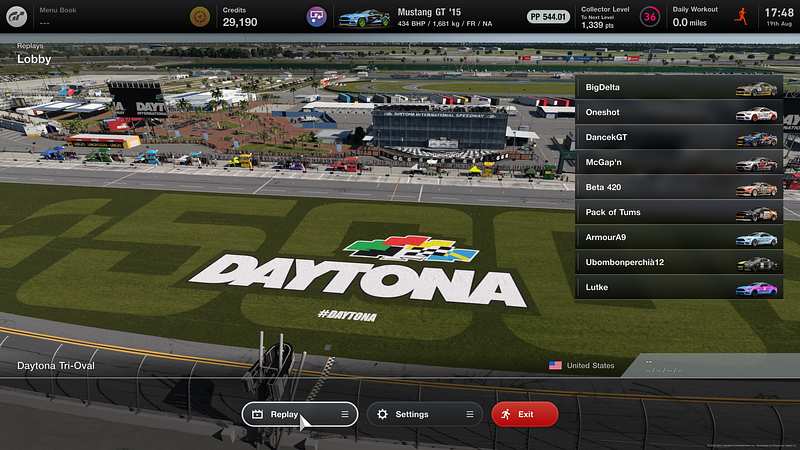800x450 pixels.
Task: Click the Exit running-person icon
Action: 506,414
